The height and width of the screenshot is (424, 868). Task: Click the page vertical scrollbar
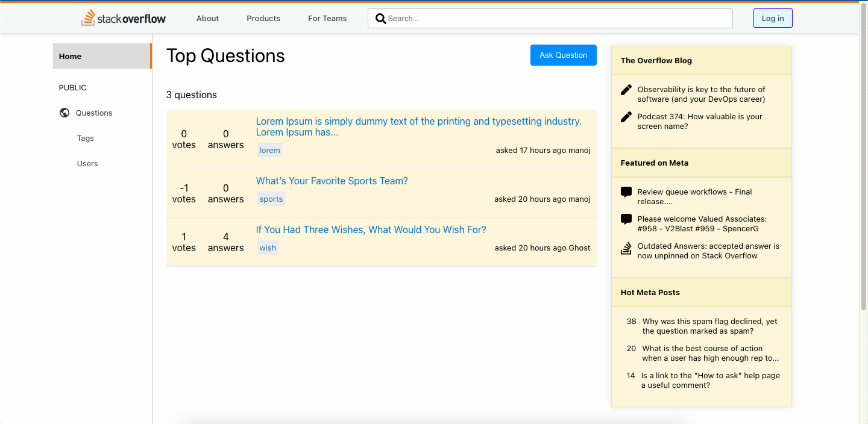pyautogui.click(x=863, y=157)
